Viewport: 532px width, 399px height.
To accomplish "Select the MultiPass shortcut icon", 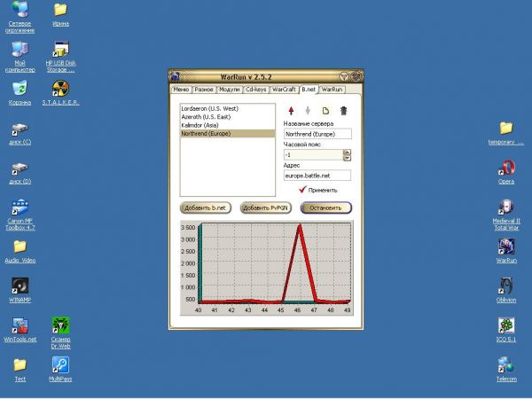I will [x=60, y=370].
